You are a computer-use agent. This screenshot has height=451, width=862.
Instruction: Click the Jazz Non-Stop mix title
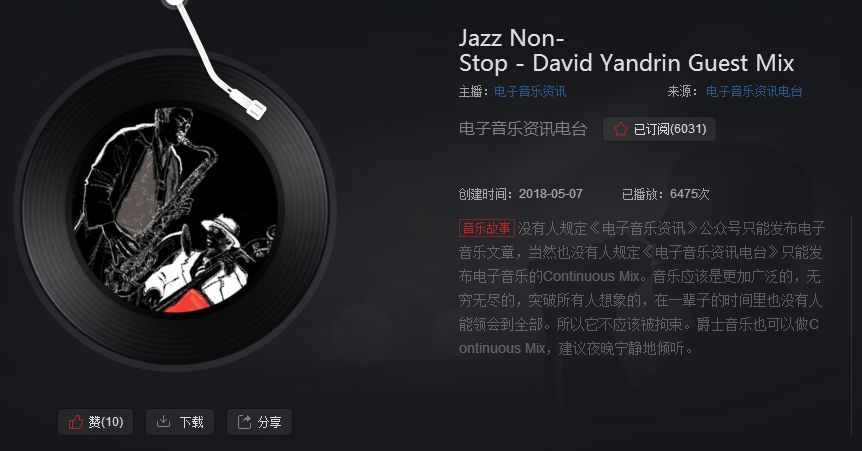pos(626,51)
